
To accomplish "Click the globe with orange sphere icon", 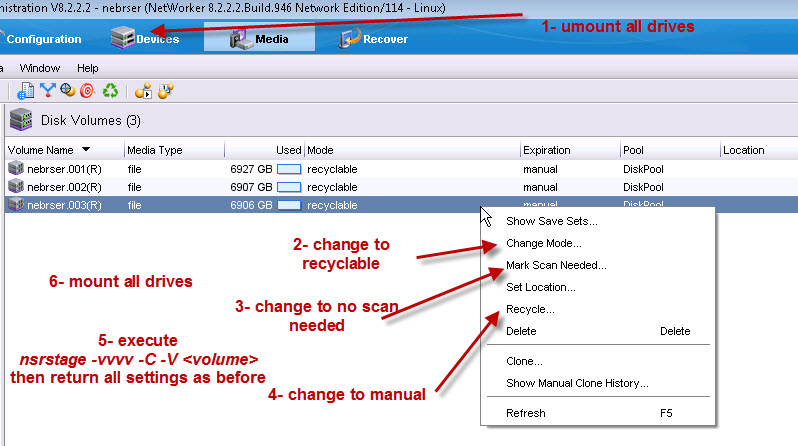I will click(67, 91).
